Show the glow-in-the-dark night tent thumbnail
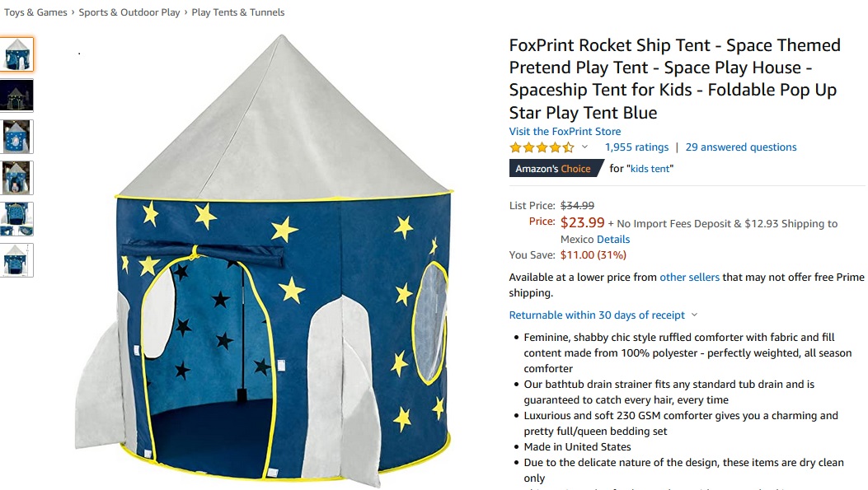The image size is (868, 490). click(17, 96)
